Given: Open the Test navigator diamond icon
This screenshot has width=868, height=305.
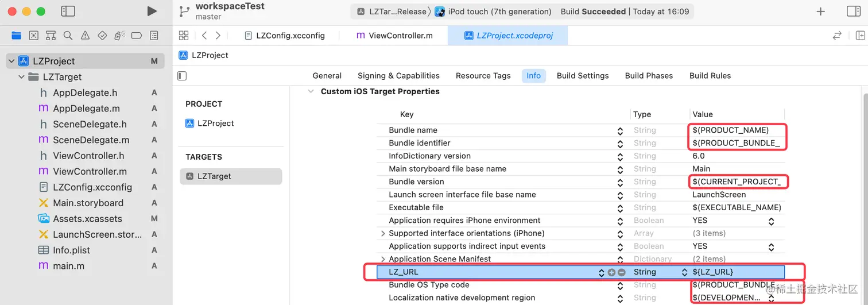Looking at the screenshot, I should tap(102, 36).
